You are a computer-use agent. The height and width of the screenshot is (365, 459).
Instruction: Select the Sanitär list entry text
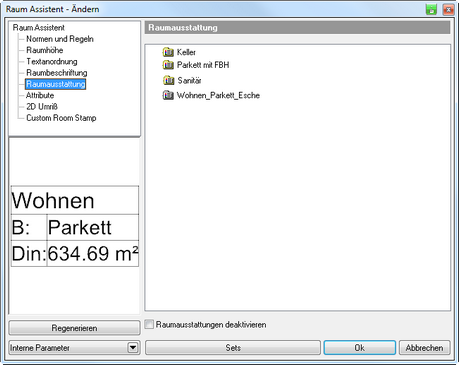(189, 81)
